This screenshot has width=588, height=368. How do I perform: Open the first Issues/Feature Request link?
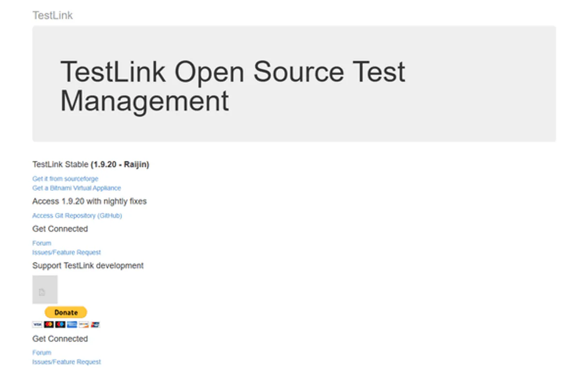(x=67, y=252)
